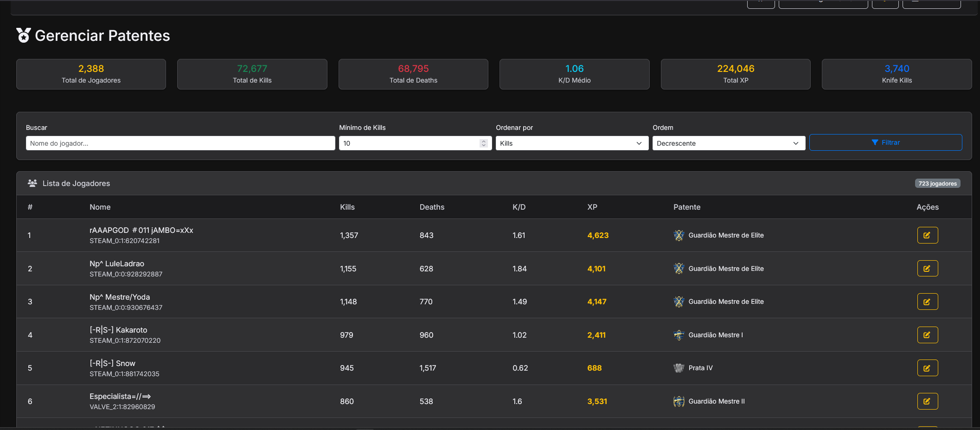Image resolution: width=980 pixels, height=430 pixels.
Task: Open edit action for Np^ Mestre/Yoda
Action: coord(927,302)
